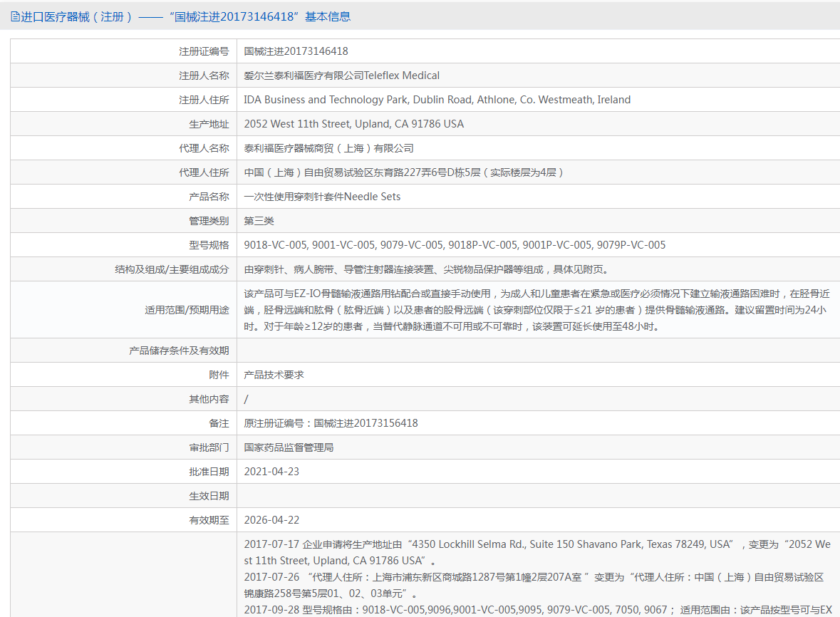Image resolution: width=840 pixels, height=617 pixels.
Task: Select expiry date 2026-04-22
Action: point(271,520)
